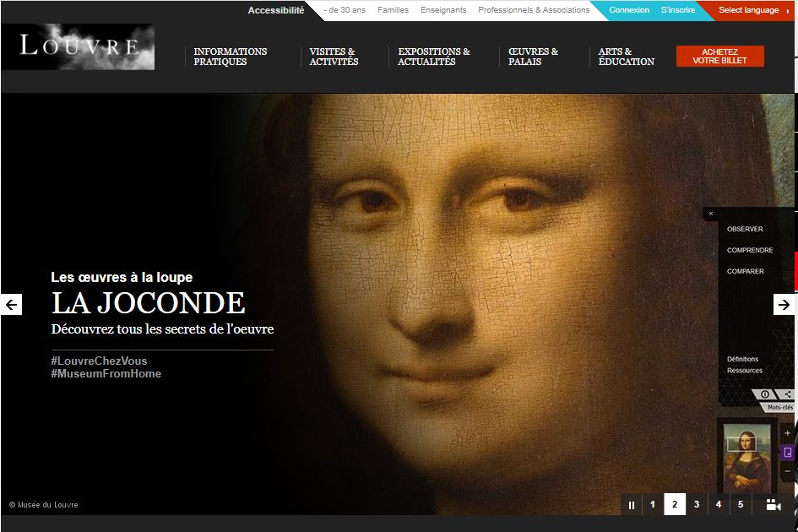This screenshot has width=798, height=532.
Task: Open the video camera icon
Action: [773, 505]
